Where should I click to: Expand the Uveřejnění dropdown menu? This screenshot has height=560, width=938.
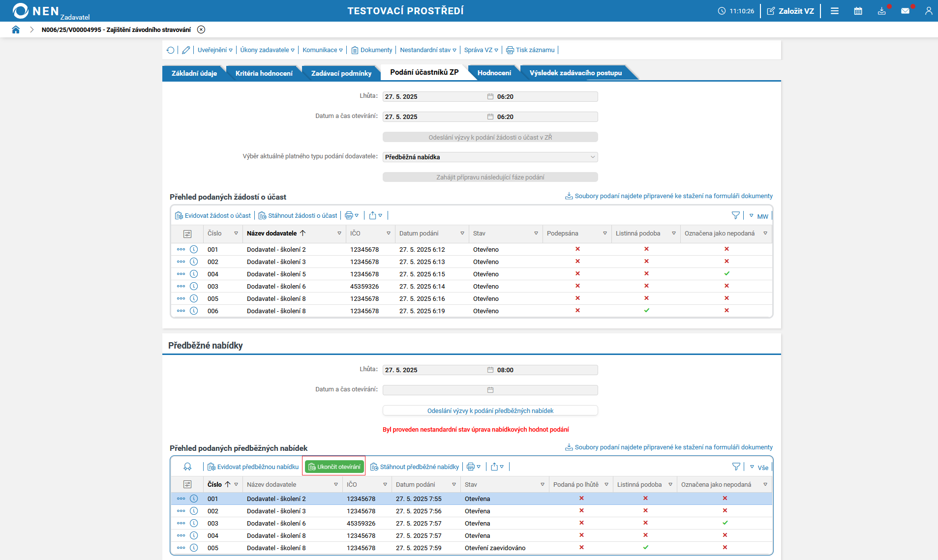click(x=215, y=50)
